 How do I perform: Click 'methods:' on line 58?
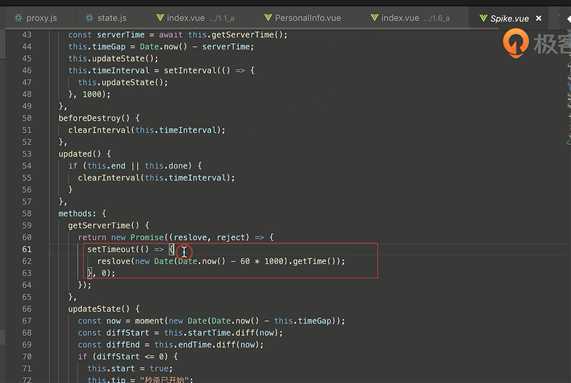(x=77, y=214)
